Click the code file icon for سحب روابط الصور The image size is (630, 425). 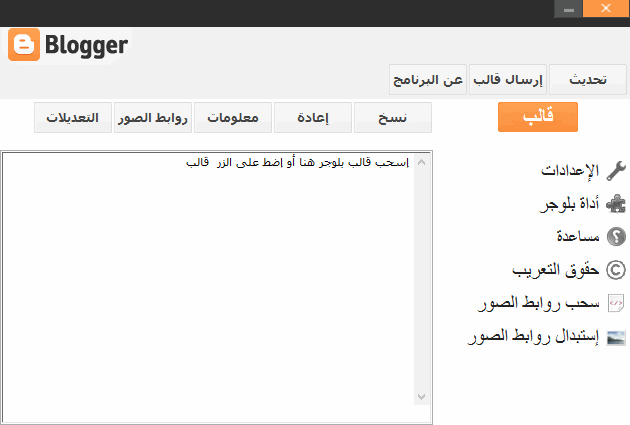click(x=616, y=303)
